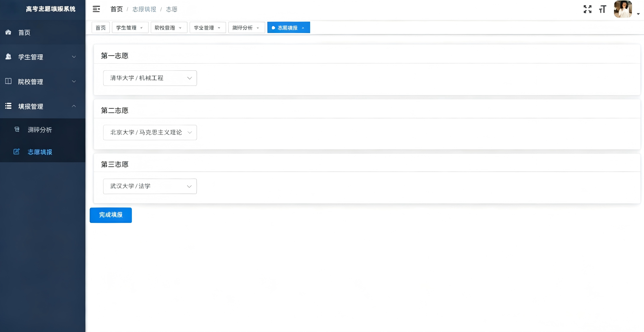This screenshot has width=644, height=332.
Task: Click the 高考志愿填报系统 title
Action: [51, 9]
